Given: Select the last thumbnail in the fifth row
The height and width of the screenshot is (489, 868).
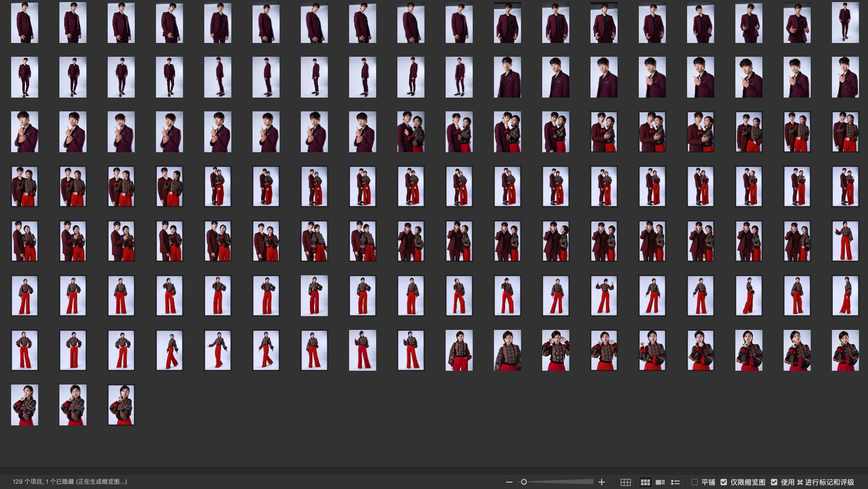Looking at the screenshot, I should 845,241.
